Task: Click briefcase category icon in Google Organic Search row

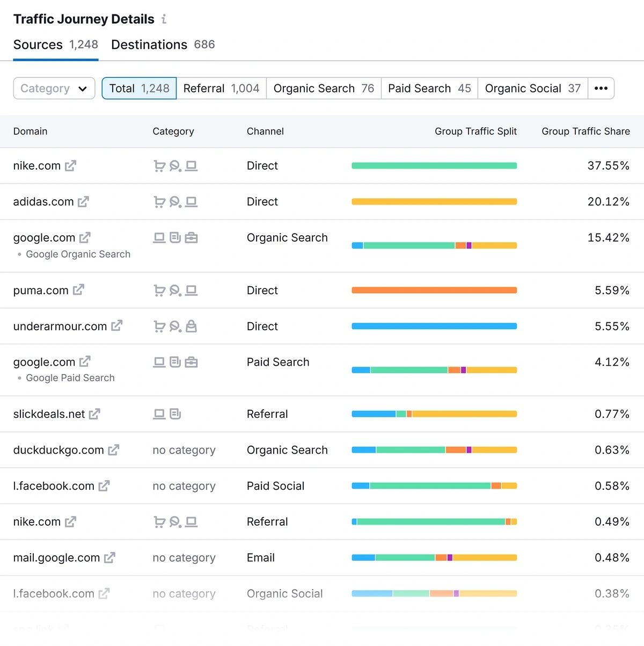Action: 191,237
